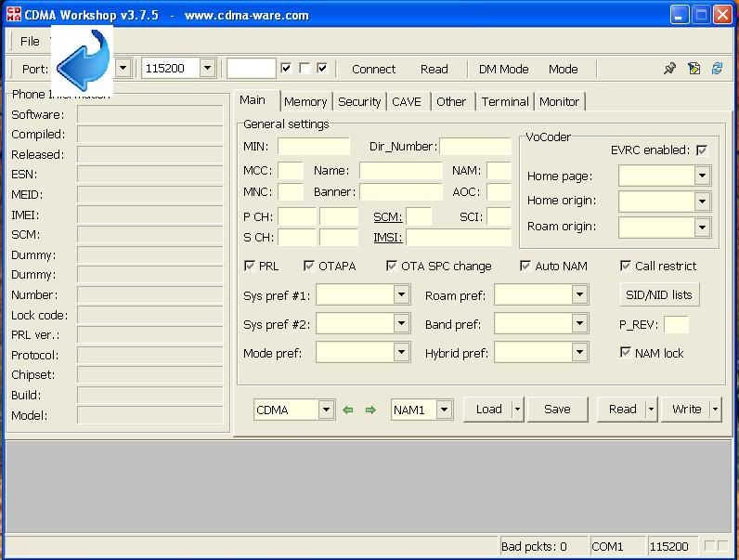Click into the Banner input field

click(401, 192)
